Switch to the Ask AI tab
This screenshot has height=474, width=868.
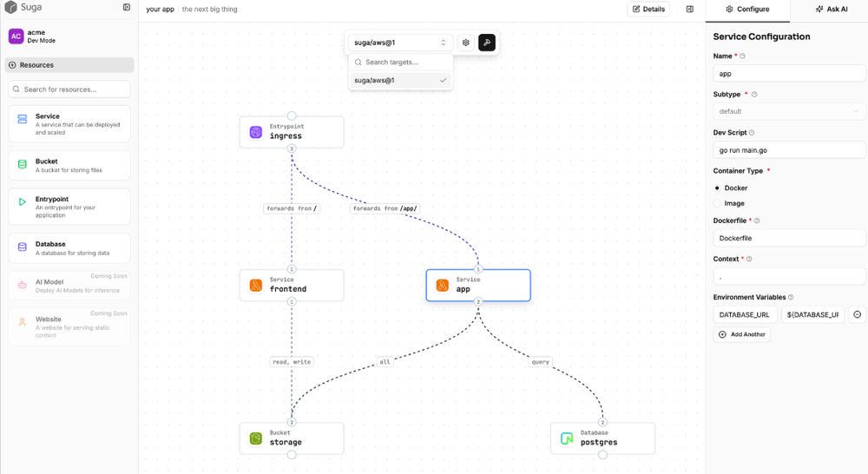(831, 10)
